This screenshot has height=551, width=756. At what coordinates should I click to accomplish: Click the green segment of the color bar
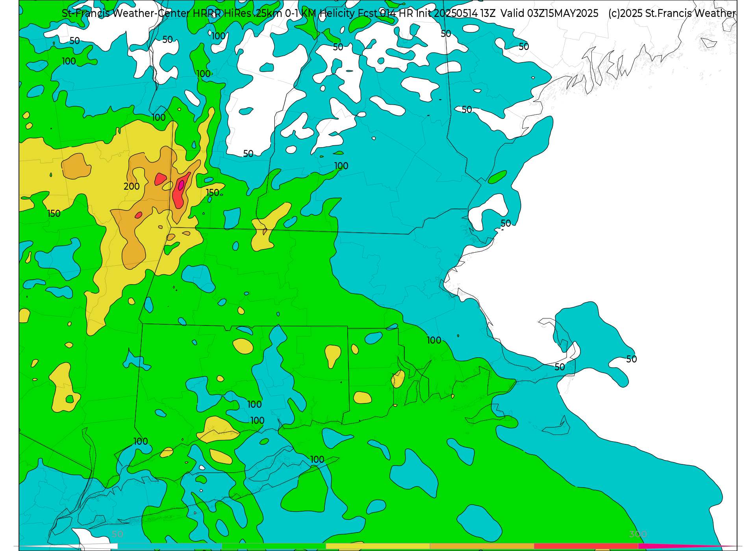coord(274,546)
